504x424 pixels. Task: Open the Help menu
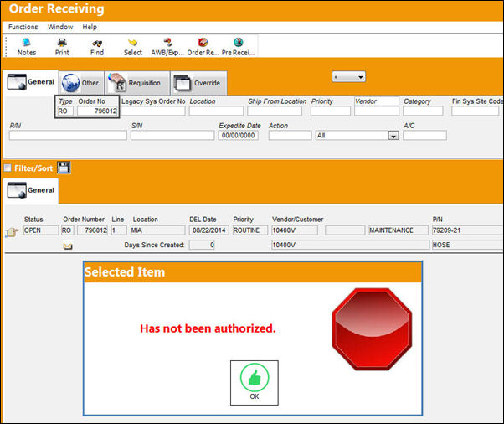point(90,27)
